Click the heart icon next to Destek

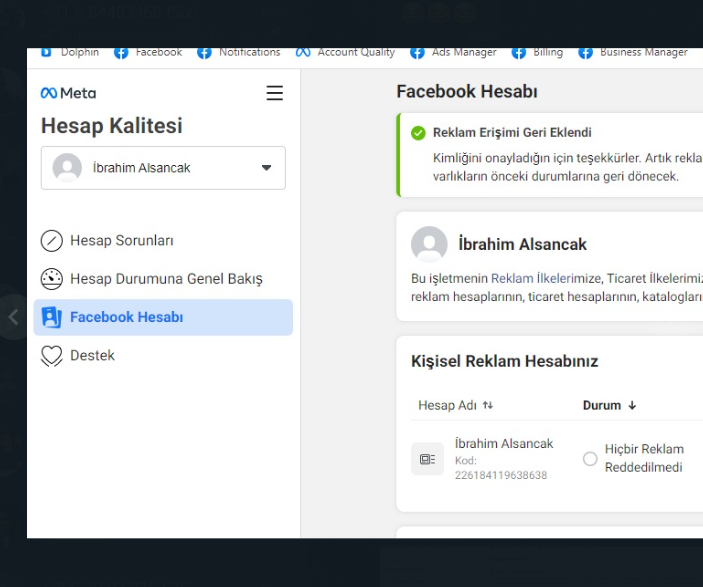click(x=52, y=356)
